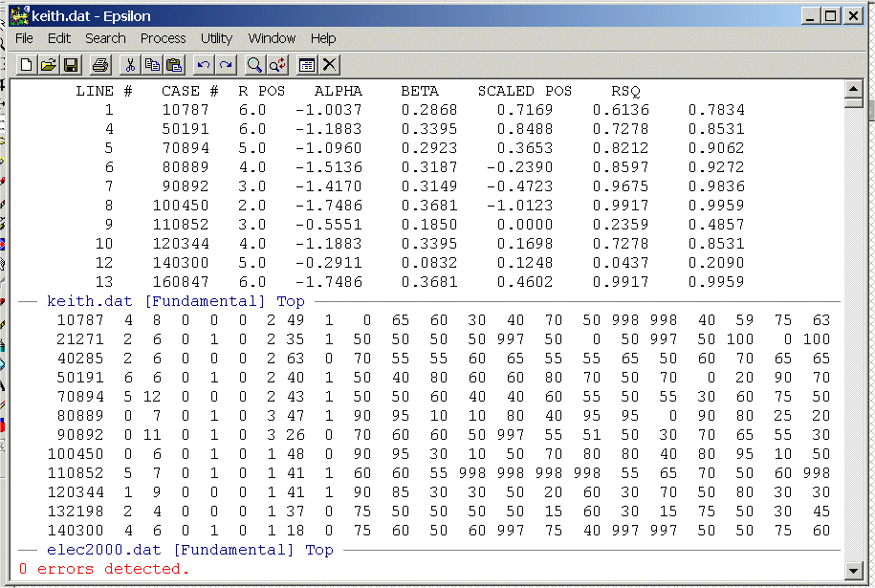Click the window list toolbar icon

click(307, 65)
